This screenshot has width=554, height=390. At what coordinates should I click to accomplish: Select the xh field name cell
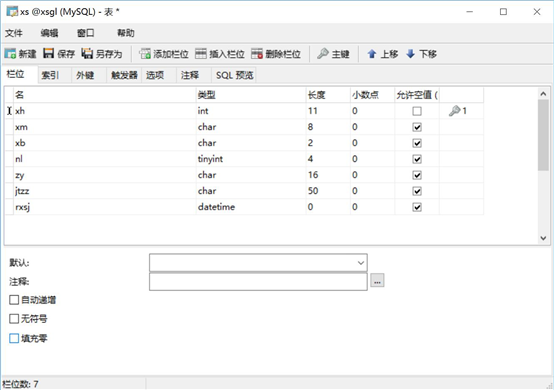click(x=105, y=111)
